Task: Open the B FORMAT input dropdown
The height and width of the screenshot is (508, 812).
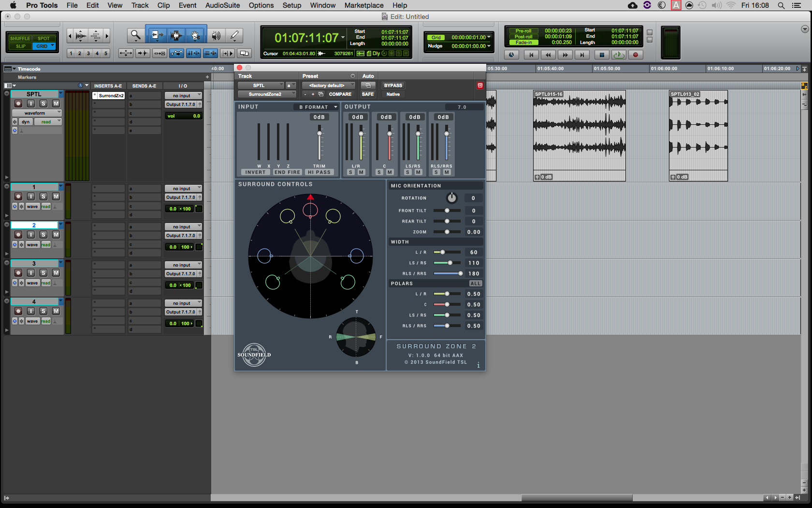Action: 317,107
